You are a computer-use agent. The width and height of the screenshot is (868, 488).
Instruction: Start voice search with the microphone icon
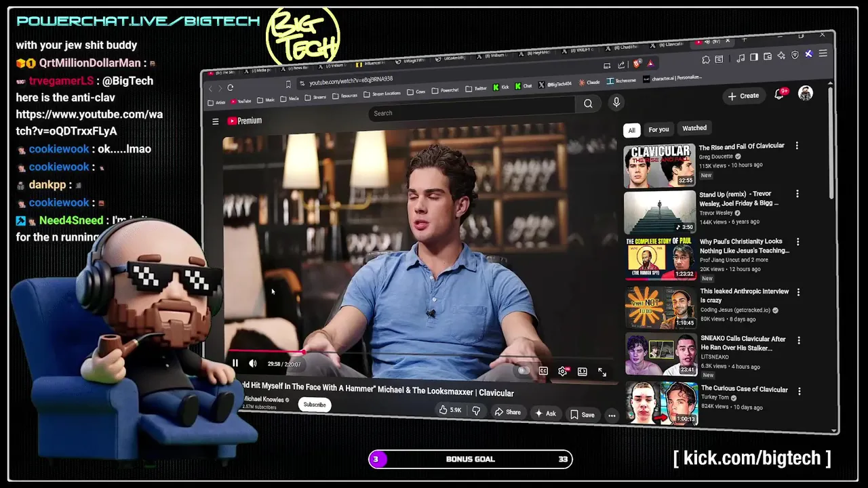[x=616, y=102]
